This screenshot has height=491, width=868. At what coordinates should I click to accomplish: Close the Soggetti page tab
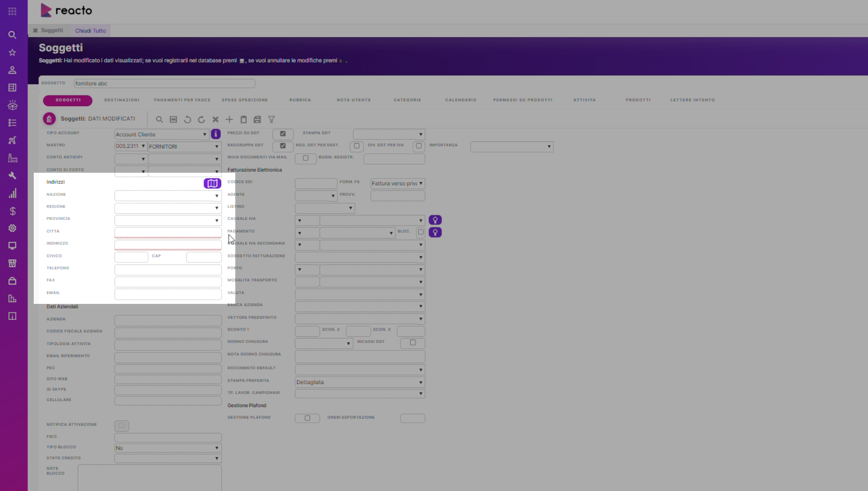pos(35,30)
